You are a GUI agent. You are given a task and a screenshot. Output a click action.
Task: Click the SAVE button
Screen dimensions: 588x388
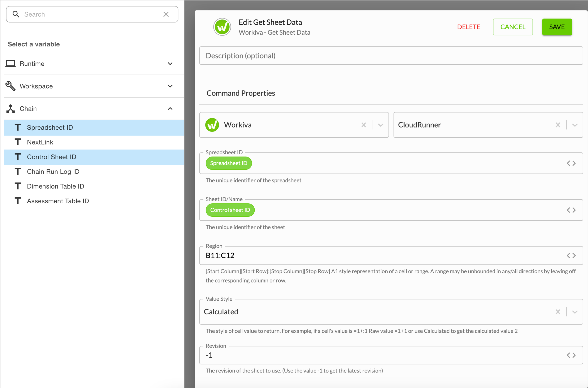[557, 27]
